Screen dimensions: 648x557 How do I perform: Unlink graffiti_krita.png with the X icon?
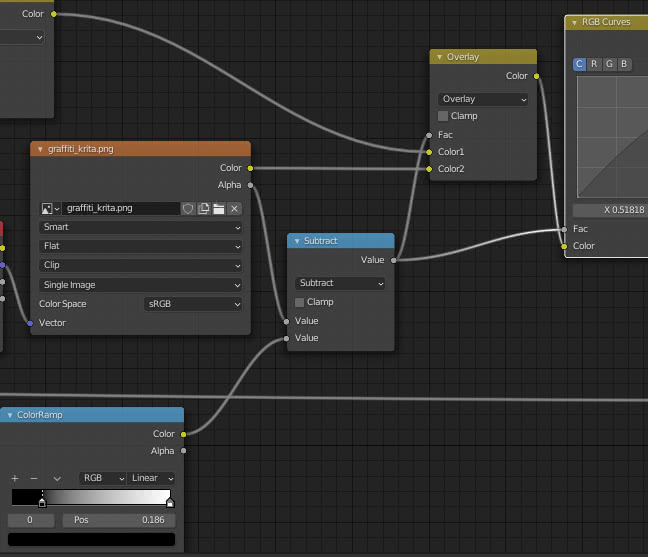point(234,208)
